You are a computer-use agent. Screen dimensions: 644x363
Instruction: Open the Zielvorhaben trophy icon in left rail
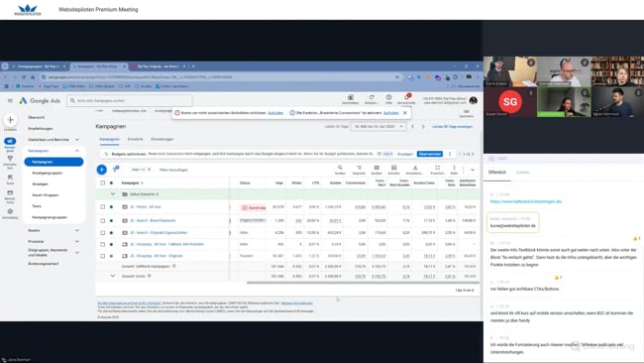click(10, 159)
